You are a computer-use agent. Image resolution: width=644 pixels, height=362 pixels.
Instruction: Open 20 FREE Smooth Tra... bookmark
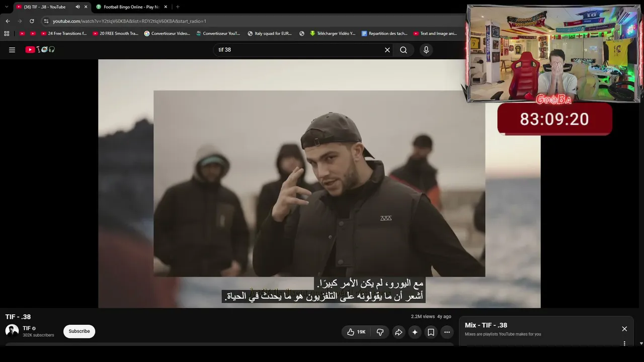(x=115, y=34)
